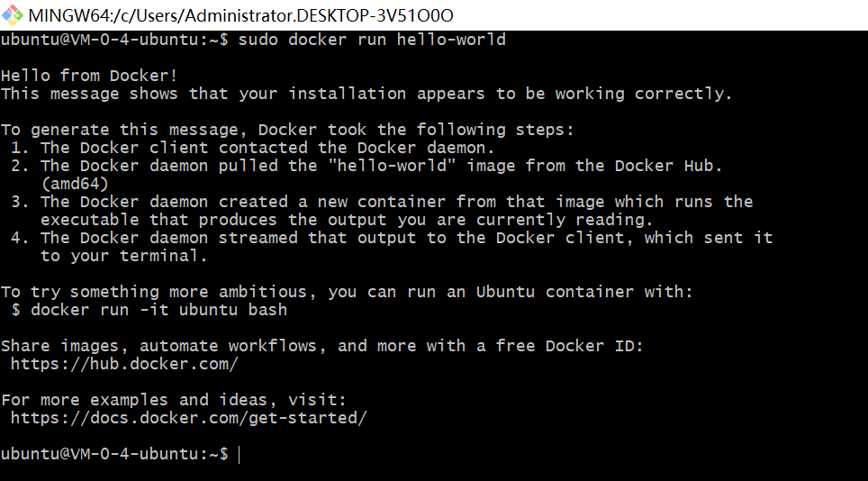
Task: Open the docs.docker.com get-started URL
Action: pos(189,418)
